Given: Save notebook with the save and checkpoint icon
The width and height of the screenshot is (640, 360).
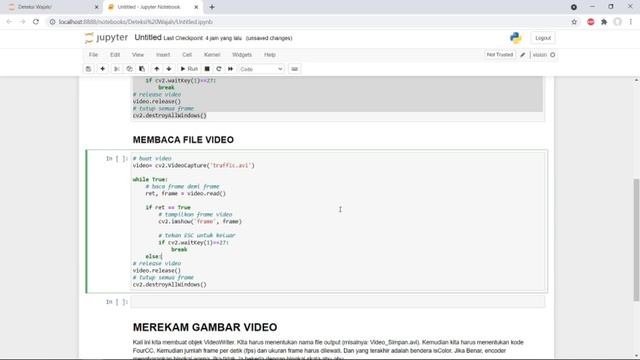Looking at the screenshot, I should 89,69.
